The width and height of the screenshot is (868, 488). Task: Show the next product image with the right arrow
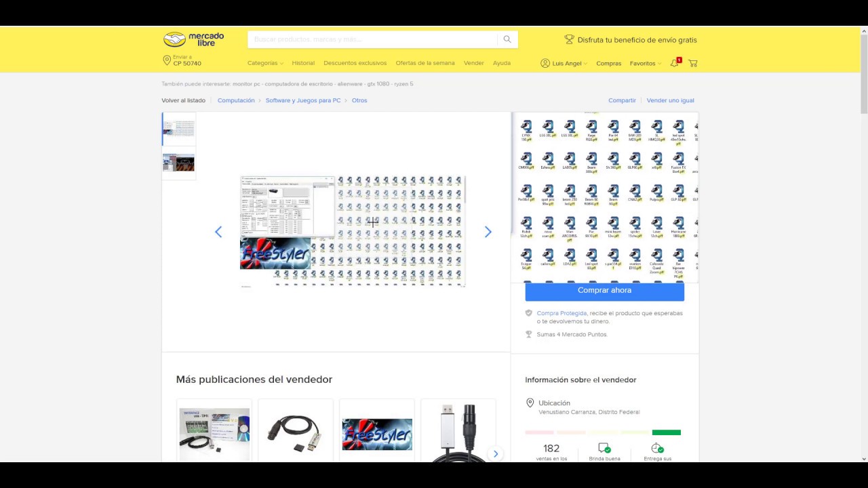click(488, 232)
